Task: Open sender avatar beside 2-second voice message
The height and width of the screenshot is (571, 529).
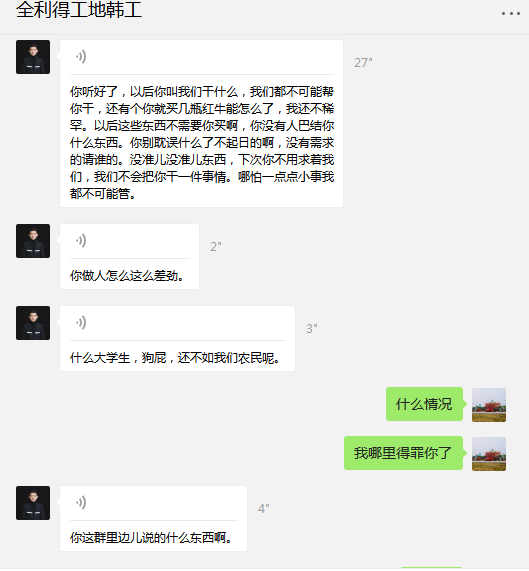Action: click(x=33, y=241)
